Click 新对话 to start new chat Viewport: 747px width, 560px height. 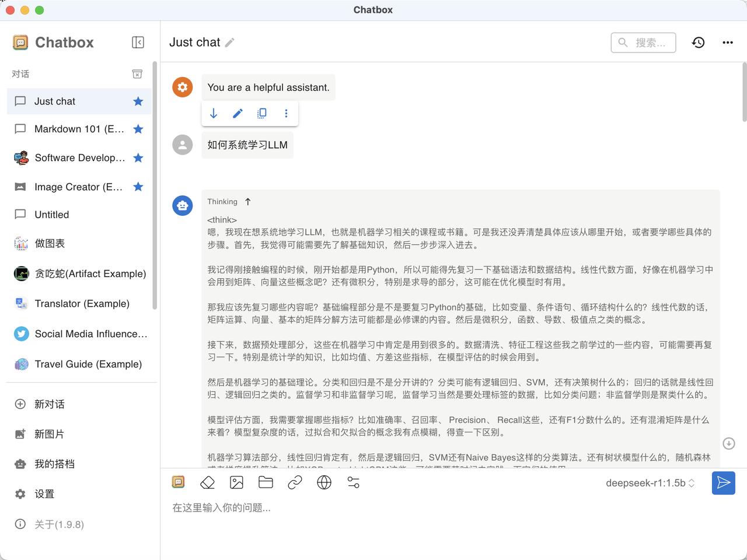point(49,404)
